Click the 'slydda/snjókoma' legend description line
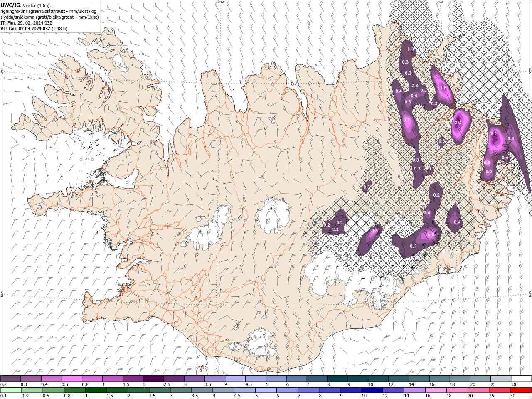Viewport: 532px width, 399px height. 49,17
